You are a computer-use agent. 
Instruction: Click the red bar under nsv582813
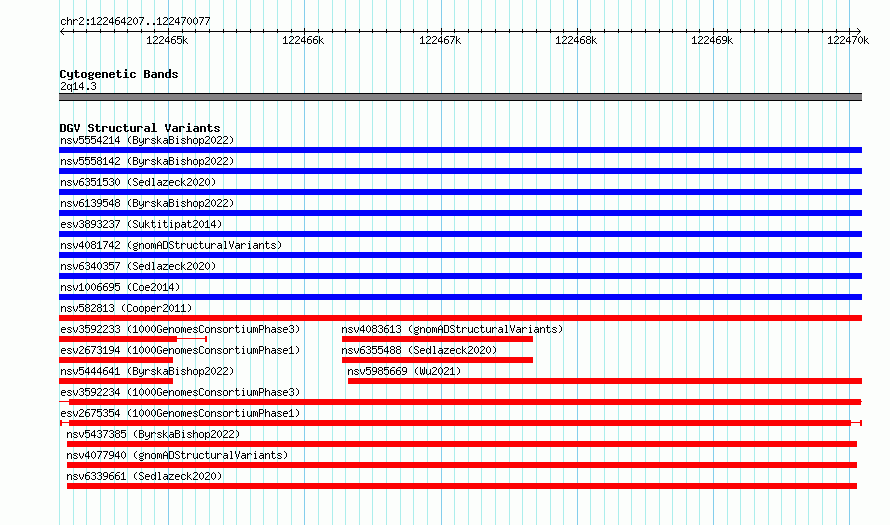(460, 318)
